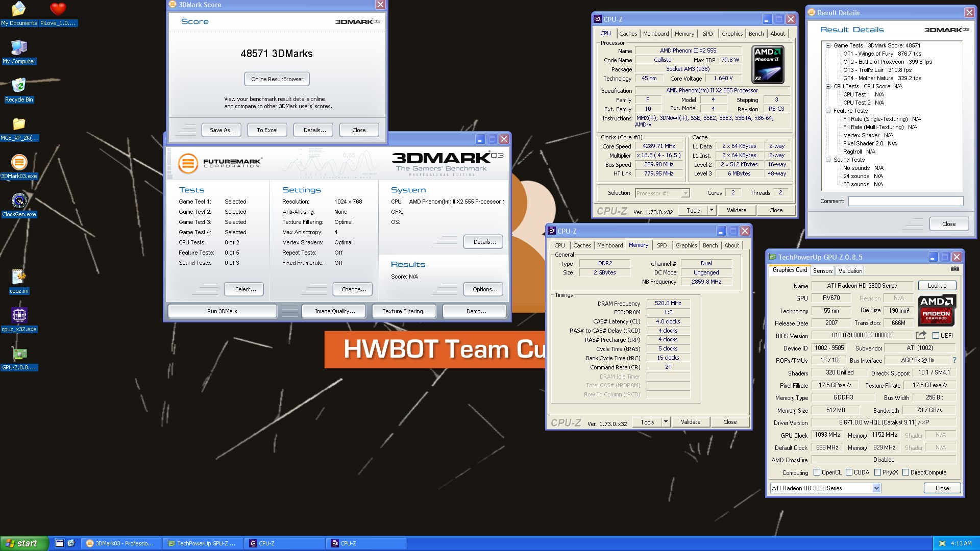The image size is (980, 551).
Task: Switch to the Validation tab in GPU-Z
Action: coord(850,271)
